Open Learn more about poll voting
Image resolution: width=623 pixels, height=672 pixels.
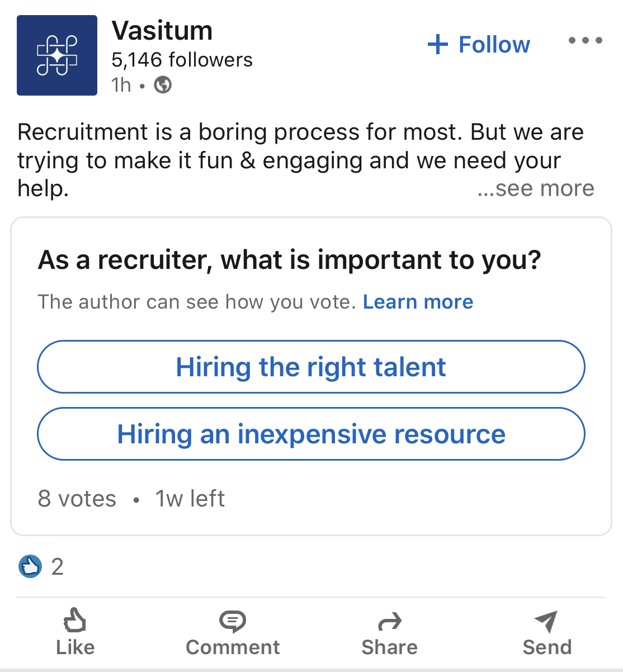pos(418,302)
